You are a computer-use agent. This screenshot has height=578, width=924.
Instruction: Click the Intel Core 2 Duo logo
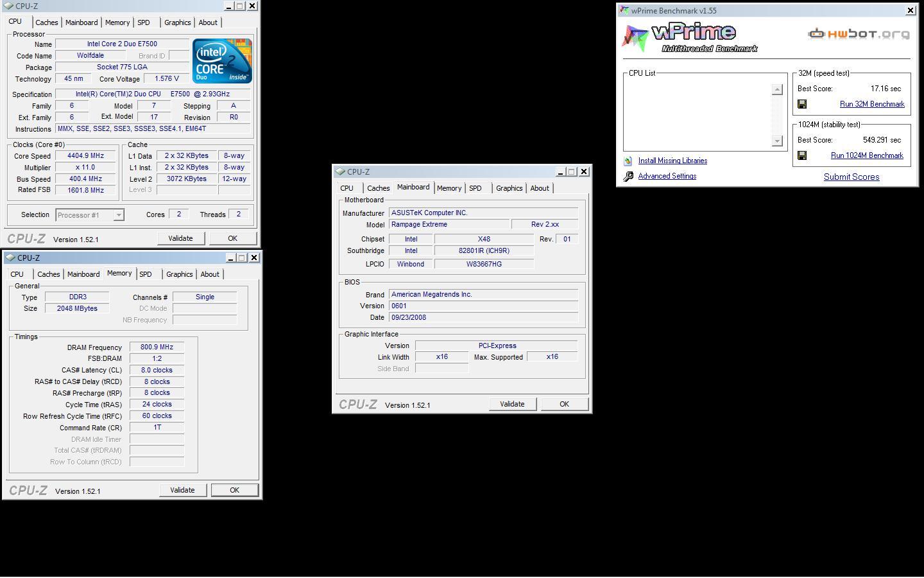coord(222,61)
